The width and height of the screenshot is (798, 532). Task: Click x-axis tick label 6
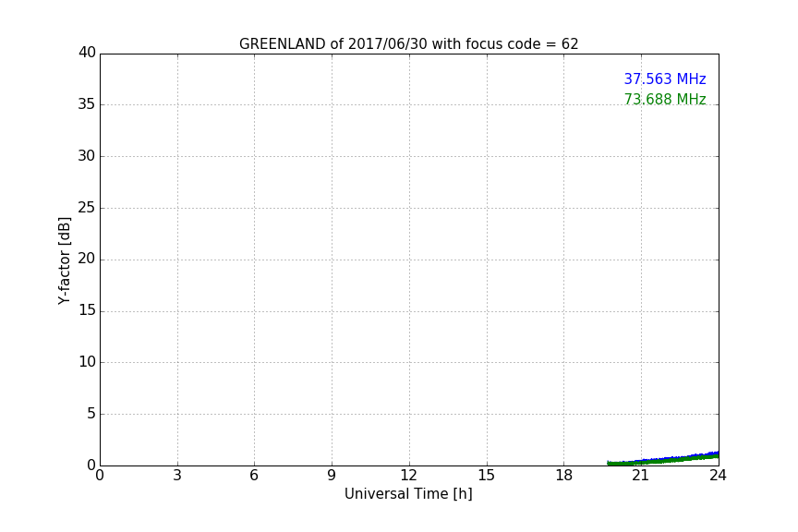click(255, 476)
